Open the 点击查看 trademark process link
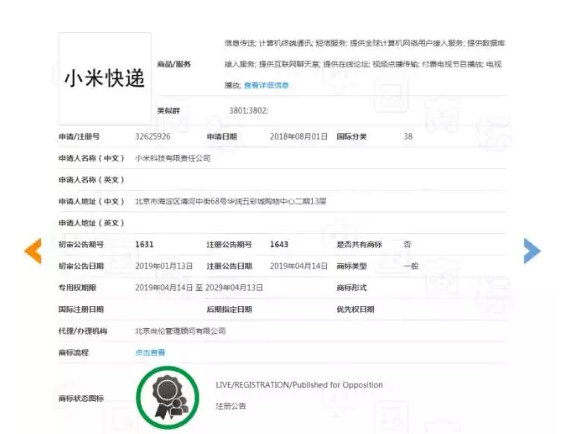586x434 pixels. (150, 353)
